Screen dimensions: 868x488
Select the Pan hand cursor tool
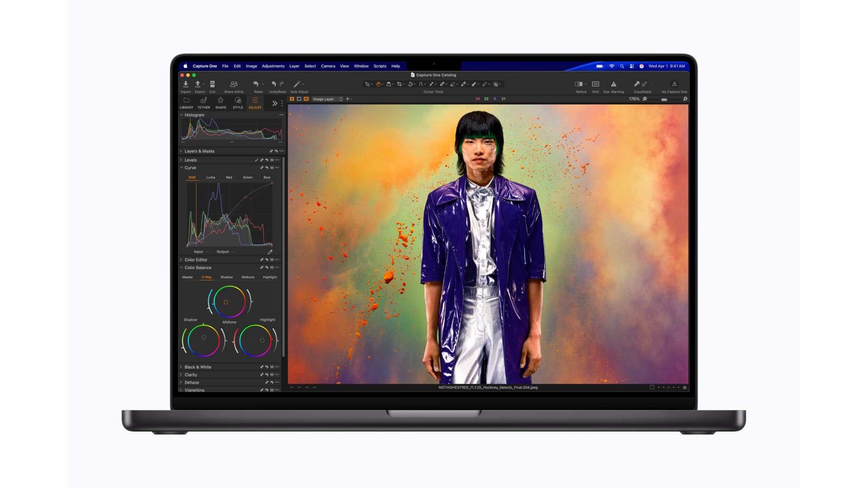(x=378, y=84)
